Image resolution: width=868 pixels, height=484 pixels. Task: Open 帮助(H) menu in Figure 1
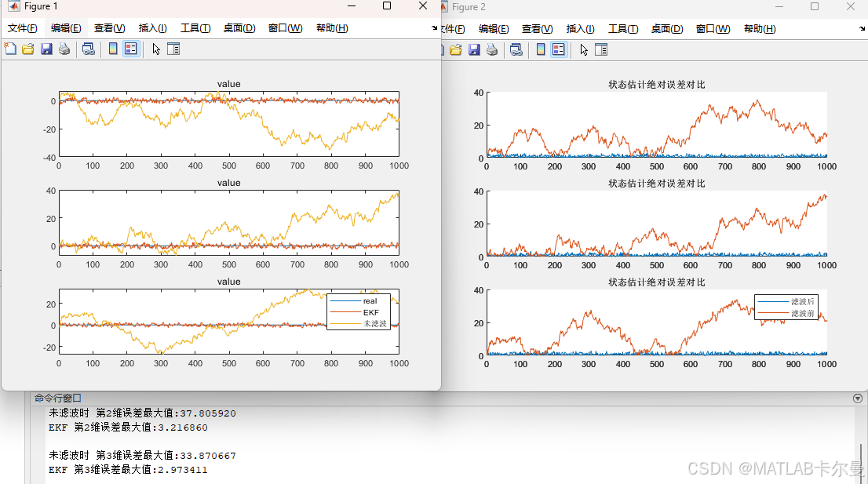332,28
